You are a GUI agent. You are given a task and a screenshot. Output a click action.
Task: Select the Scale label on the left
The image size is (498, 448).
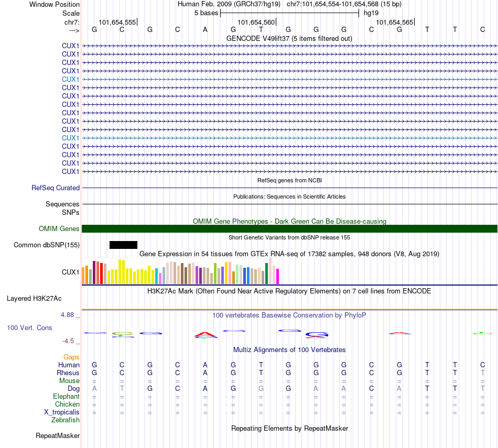pos(71,13)
